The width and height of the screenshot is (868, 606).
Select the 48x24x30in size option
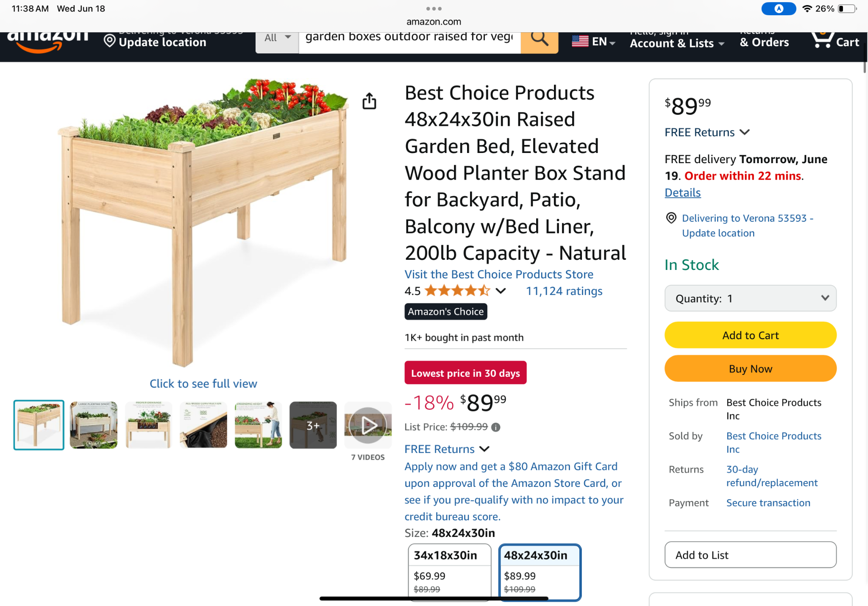(x=540, y=571)
